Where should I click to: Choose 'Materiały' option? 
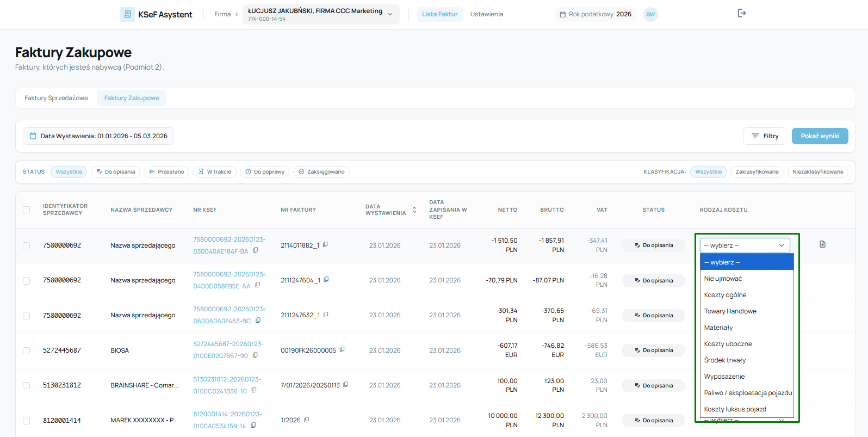coord(747,328)
